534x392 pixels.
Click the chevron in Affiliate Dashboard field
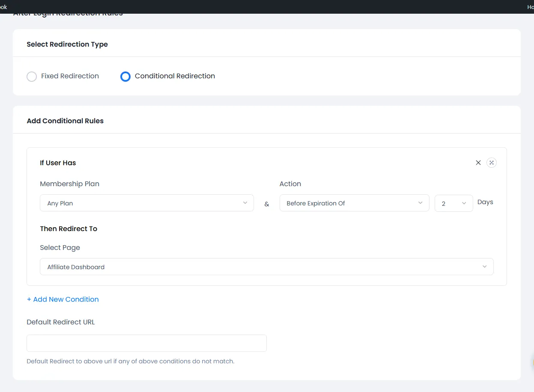click(x=484, y=267)
